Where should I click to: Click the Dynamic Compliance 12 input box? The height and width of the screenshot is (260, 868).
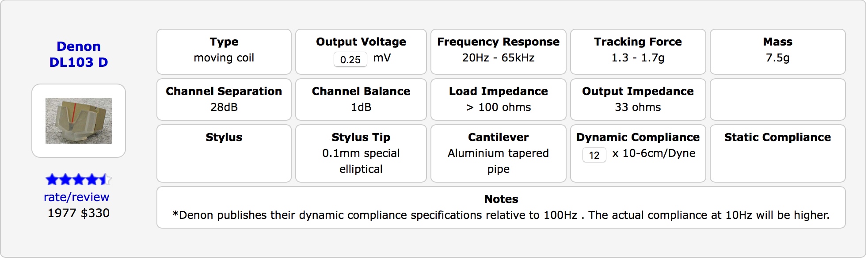click(x=594, y=155)
